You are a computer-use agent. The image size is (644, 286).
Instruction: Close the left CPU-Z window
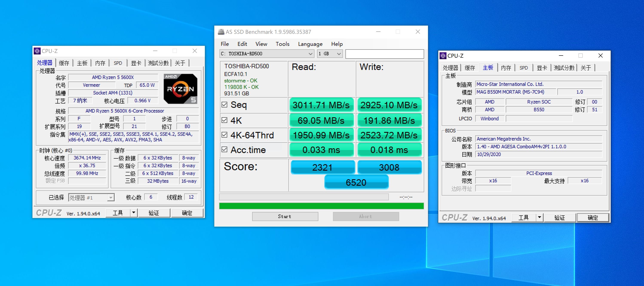(195, 51)
